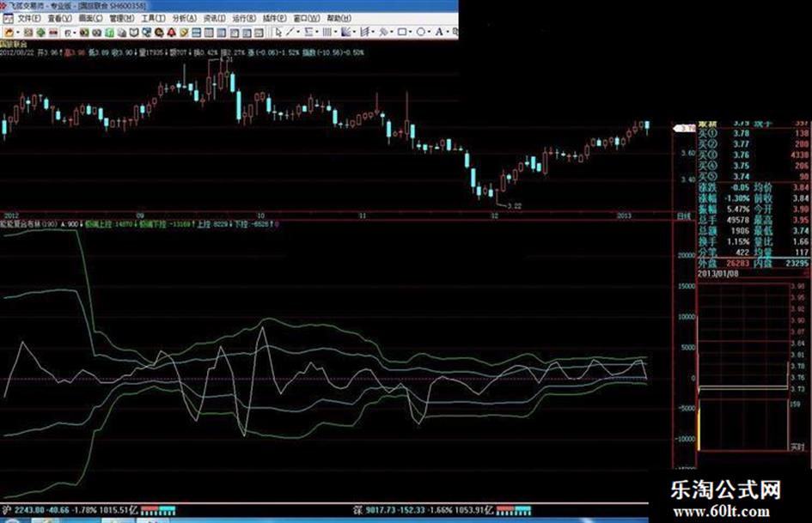This screenshot has height=523, width=812.
Task: Open the 查看(V) menu
Action: coord(59,19)
